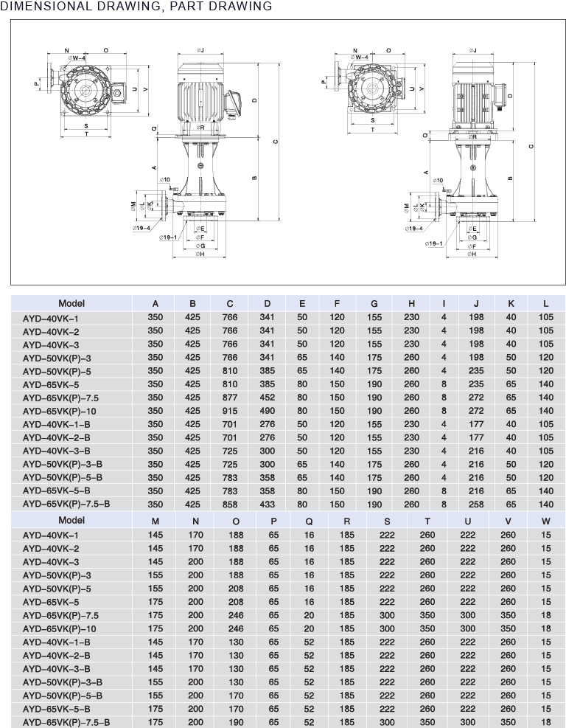Click the 'Model' header of the M–W table

click(x=71, y=521)
